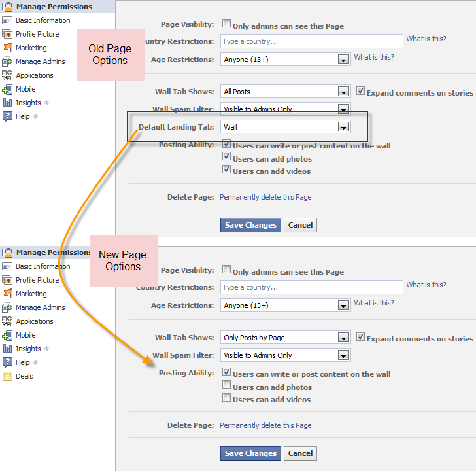The height and width of the screenshot is (471, 476).
Task: Click Mobile icon in new page sidebar
Action: pyautogui.click(x=7, y=335)
